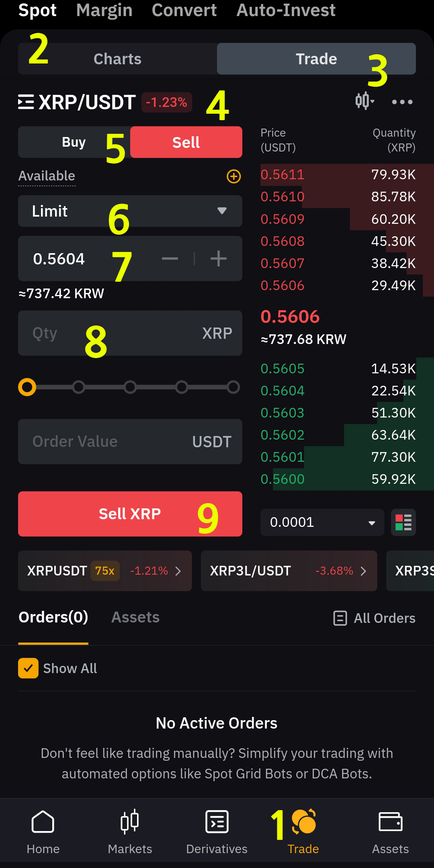Switch to the Margin tab

click(x=104, y=10)
